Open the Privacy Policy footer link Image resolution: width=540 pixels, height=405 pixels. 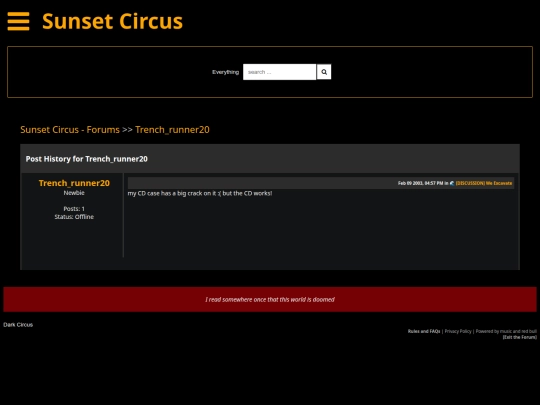(x=458, y=331)
